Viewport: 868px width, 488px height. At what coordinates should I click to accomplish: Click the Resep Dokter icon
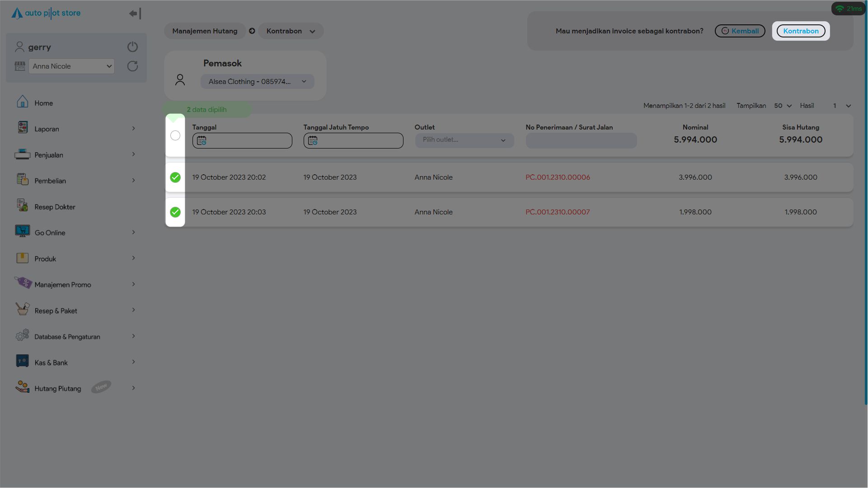click(x=22, y=205)
